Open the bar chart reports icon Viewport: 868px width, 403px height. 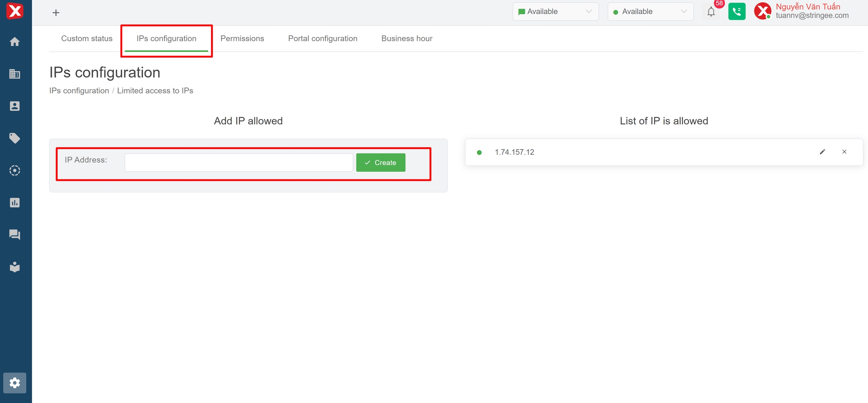15,203
